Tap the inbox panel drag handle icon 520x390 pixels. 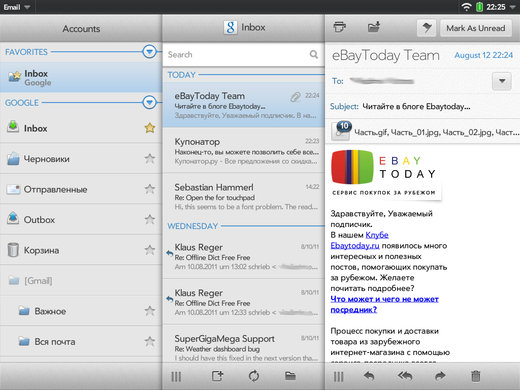click(176, 377)
